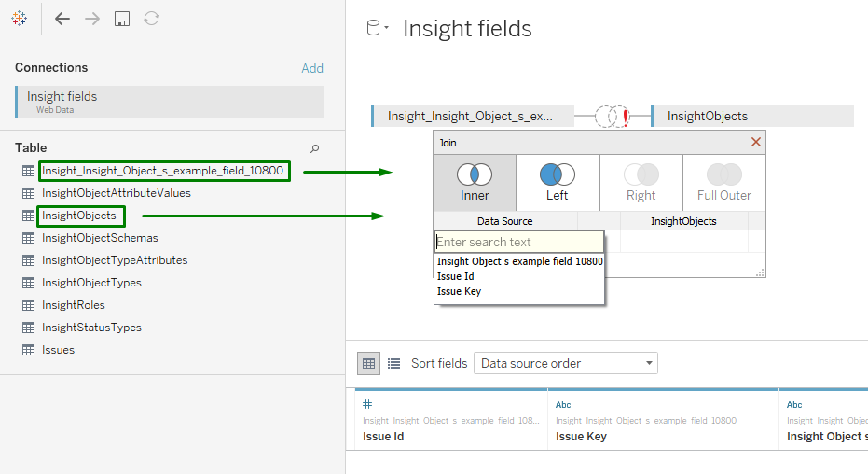The height and width of the screenshot is (474, 868).
Task: Select the Insight fields connection
Action: (x=170, y=102)
